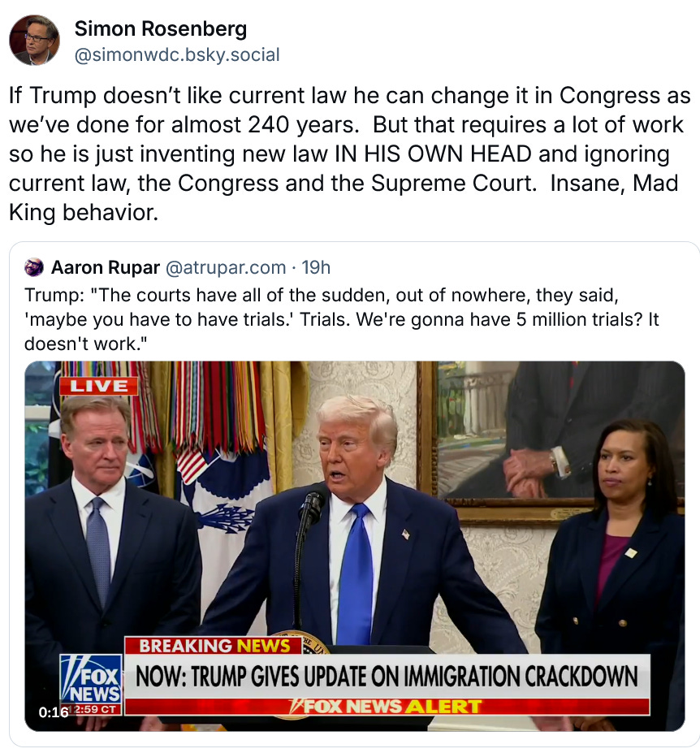Click the FOX NEWS ALERT ticker strip
This screenshot has width=700, height=753.
coord(387,707)
